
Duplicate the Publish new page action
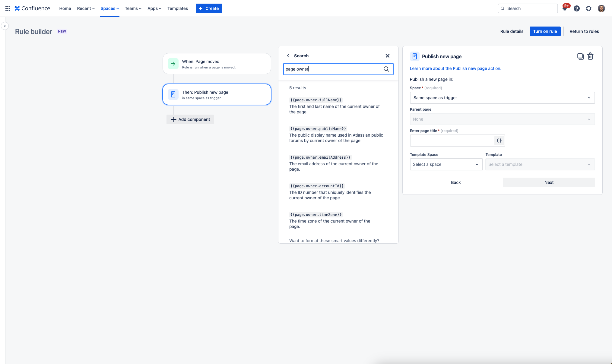tap(581, 56)
